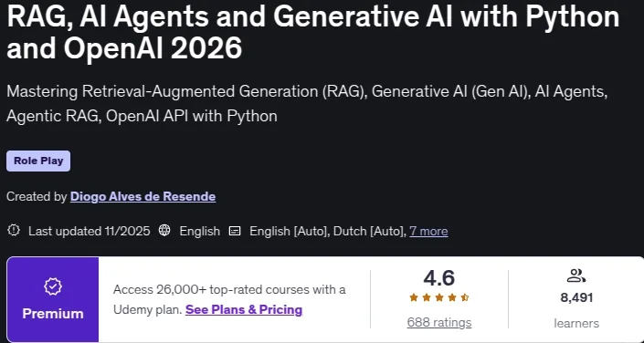
Task: Click the first rating star
Action: tap(414, 297)
